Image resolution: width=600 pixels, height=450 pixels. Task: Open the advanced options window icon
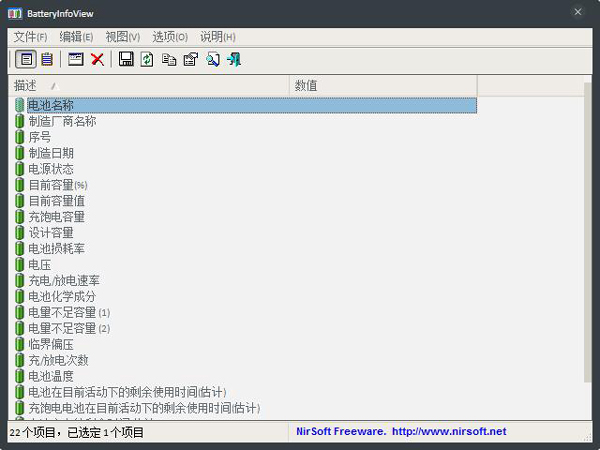pyautogui.click(x=76, y=59)
